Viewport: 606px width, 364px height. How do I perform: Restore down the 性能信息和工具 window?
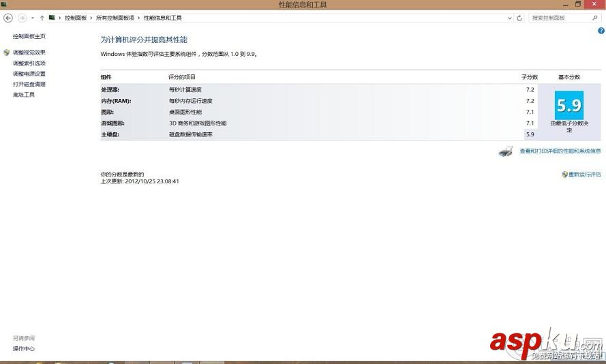pyautogui.click(x=578, y=4)
